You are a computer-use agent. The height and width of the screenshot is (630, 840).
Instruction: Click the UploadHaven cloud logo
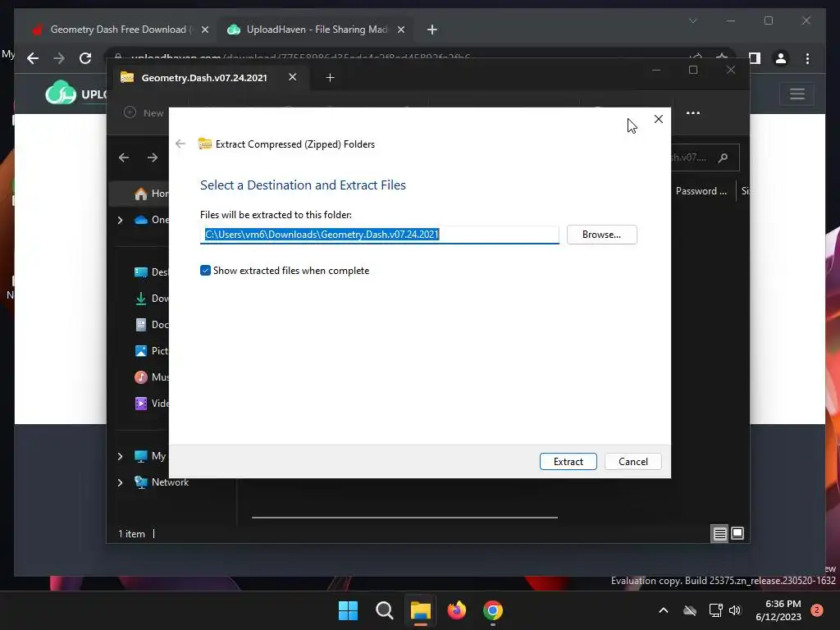pos(61,93)
